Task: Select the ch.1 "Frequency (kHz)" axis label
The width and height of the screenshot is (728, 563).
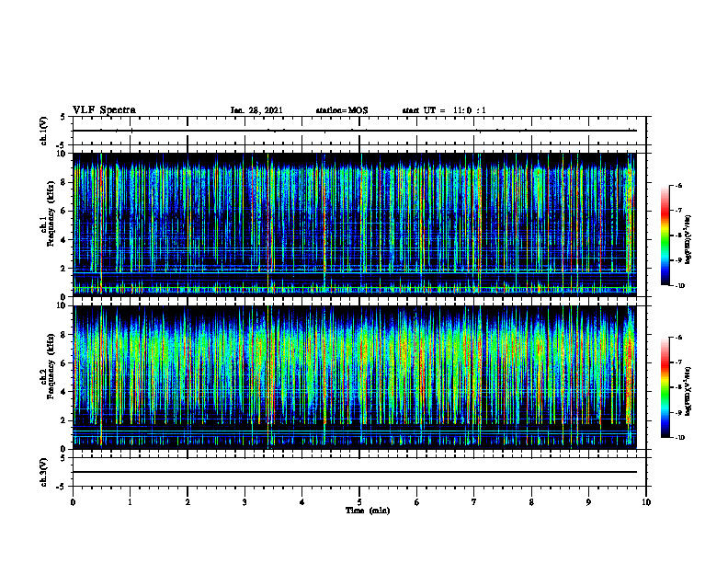Action: pyautogui.click(x=51, y=213)
